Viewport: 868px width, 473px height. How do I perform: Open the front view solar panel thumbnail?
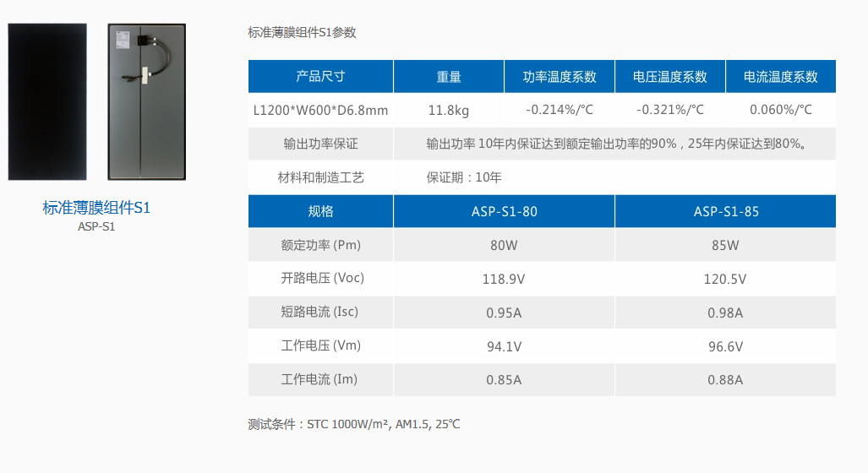(47, 102)
